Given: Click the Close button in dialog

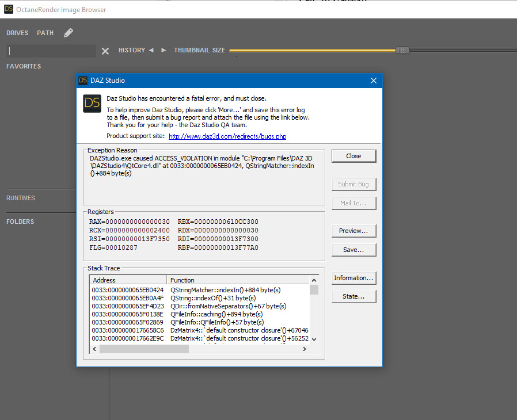Looking at the screenshot, I should pos(354,156).
